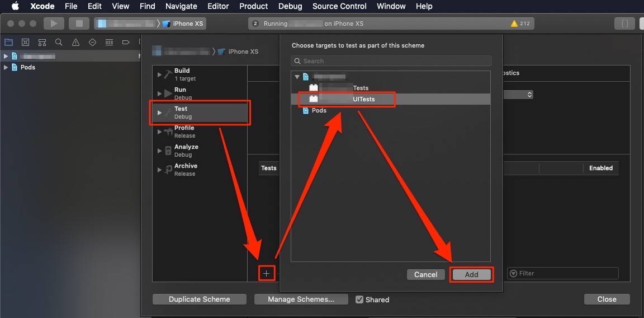644x318 pixels.
Task: Open the Window menu
Action: (x=391, y=6)
